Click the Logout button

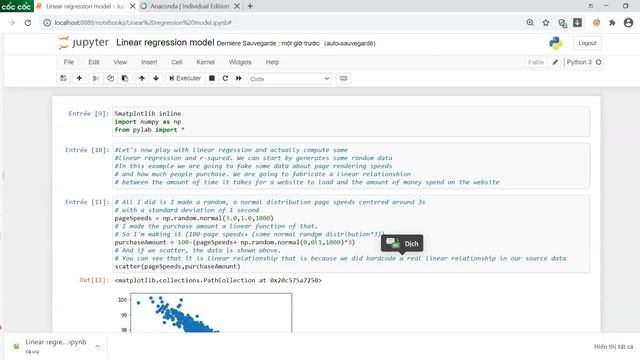[x=587, y=43]
